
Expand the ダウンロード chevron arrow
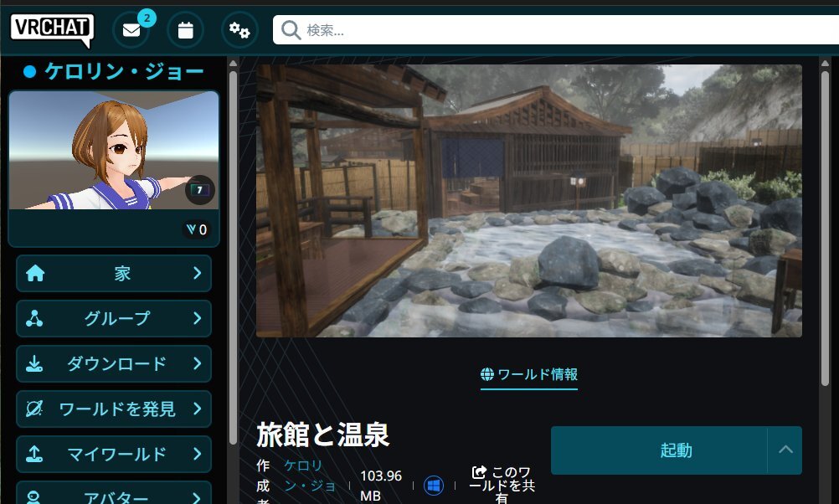(x=198, y=363)
